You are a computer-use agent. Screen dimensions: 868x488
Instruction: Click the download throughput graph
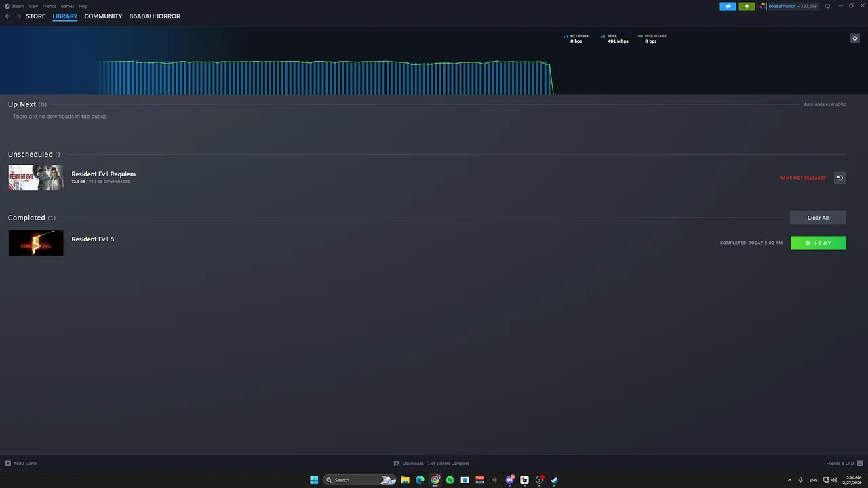click(x=325, y=78)
